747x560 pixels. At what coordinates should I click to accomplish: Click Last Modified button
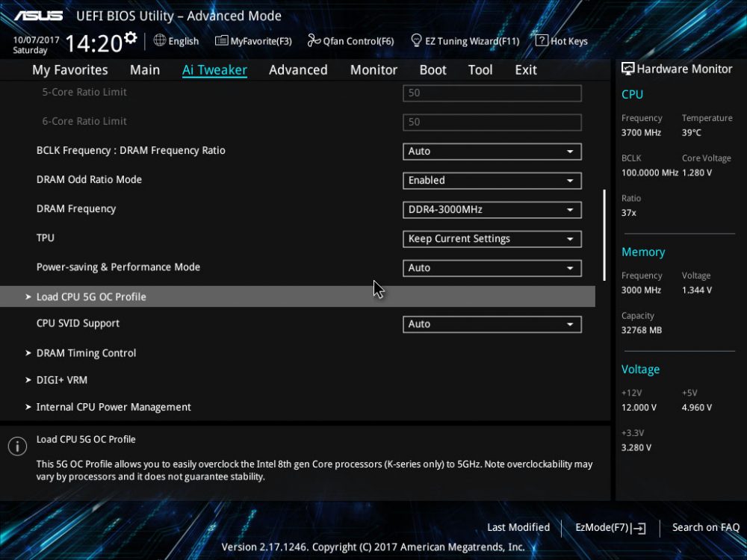[x=518, y=527]
